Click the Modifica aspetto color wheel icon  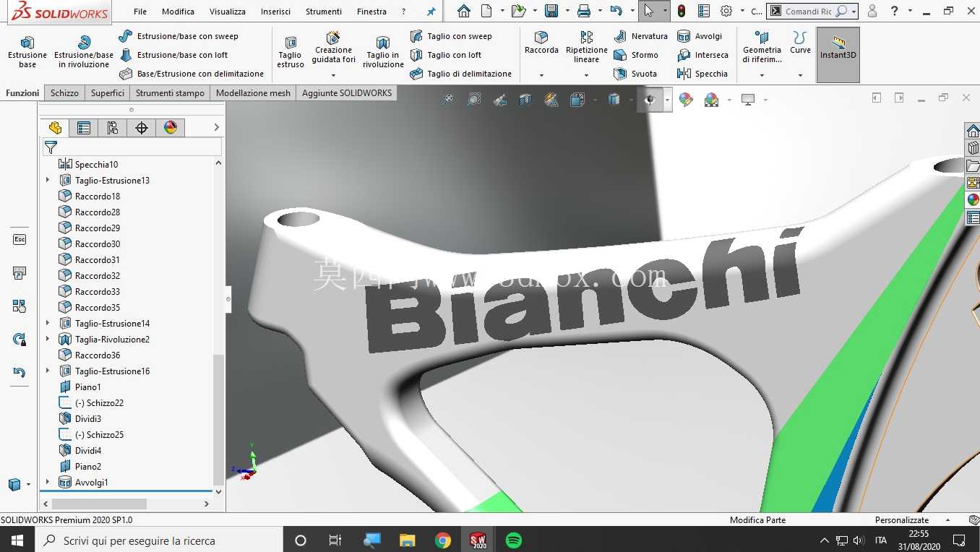point(686,100)
